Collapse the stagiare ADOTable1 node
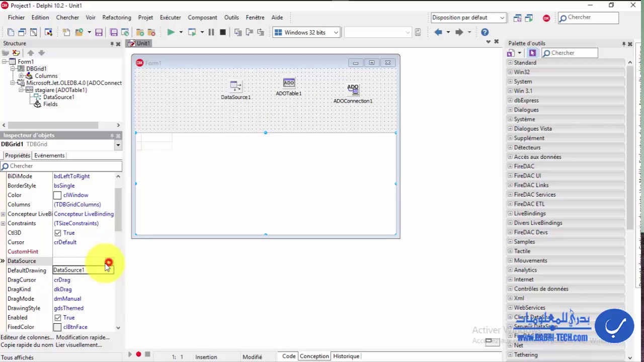 [21, 90]
